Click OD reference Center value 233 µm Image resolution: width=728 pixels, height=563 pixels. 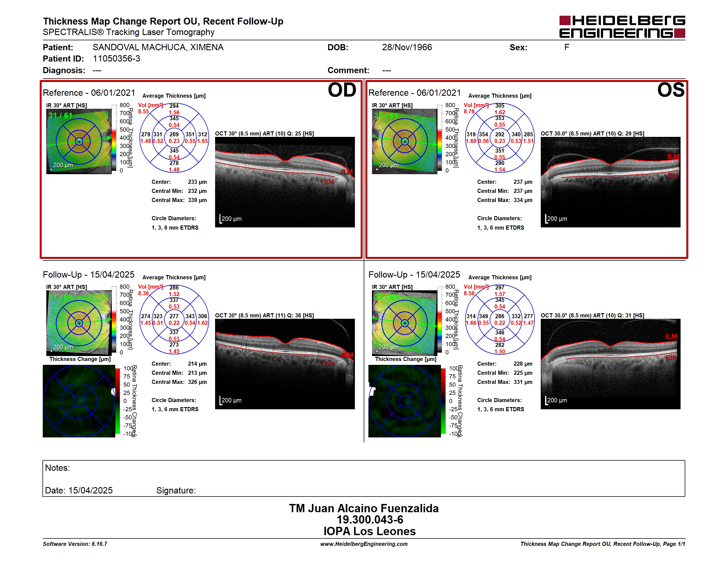pyautogui.click(x=197, y=182)
